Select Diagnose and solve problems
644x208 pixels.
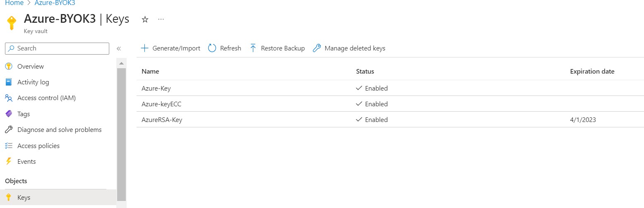click(x=60, y=130)
